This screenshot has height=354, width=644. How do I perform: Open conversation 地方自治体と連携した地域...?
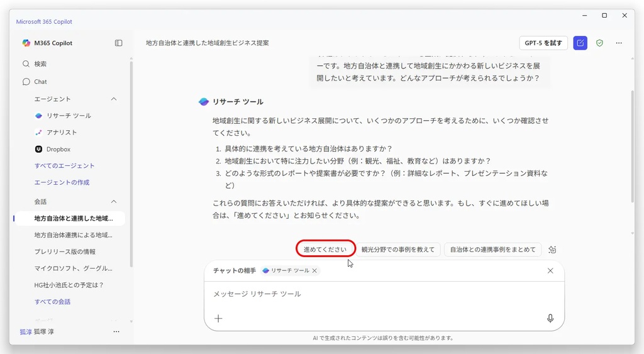[x=72, y=218]
